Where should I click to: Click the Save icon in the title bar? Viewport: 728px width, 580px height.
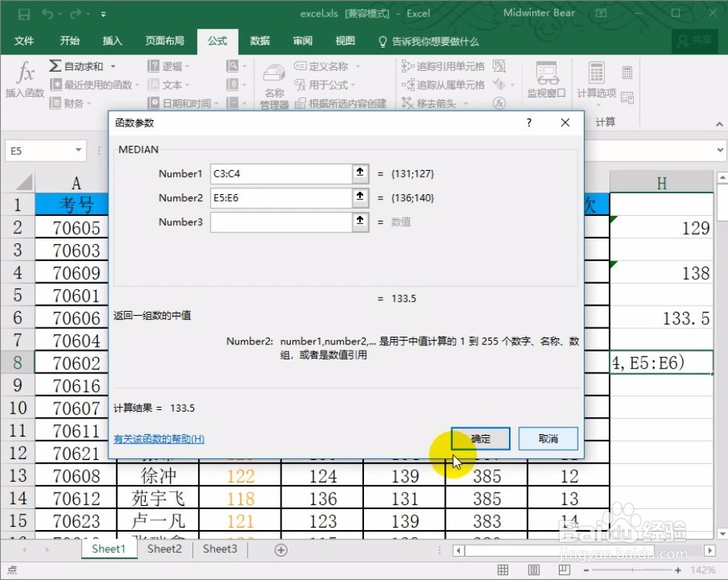click(x=24, y=14)
